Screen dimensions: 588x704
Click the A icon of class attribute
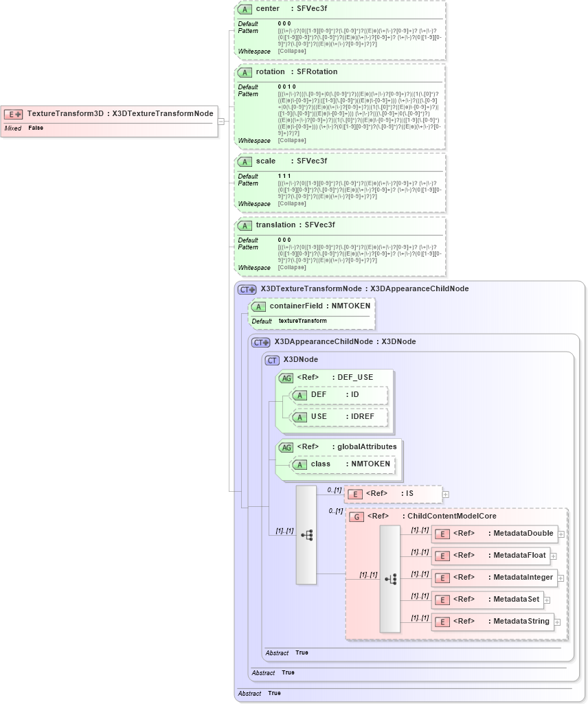tap(299, 465)
